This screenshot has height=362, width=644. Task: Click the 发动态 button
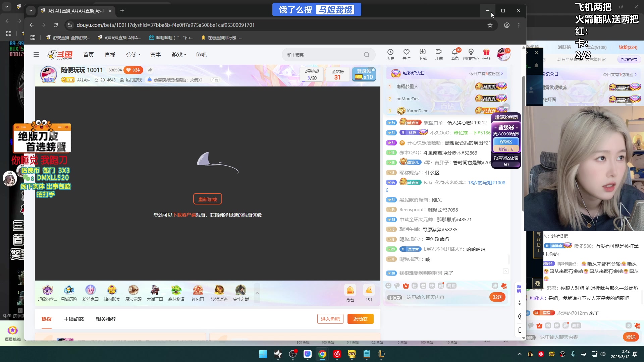click(361, 319)
